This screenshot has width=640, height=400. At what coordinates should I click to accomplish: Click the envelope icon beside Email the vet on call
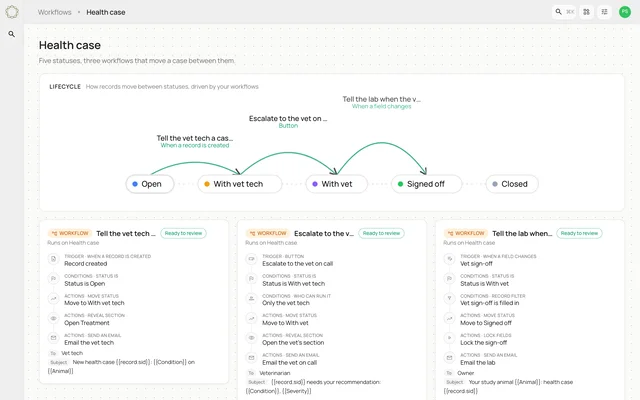251,358
